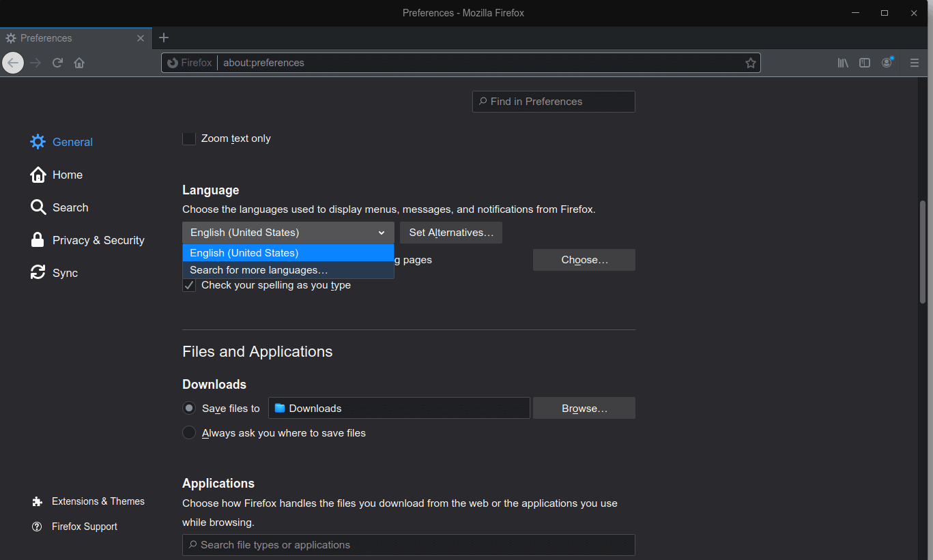Click the Set Alternatives button
The image size is (933, 560).
(x=451, y=233)
